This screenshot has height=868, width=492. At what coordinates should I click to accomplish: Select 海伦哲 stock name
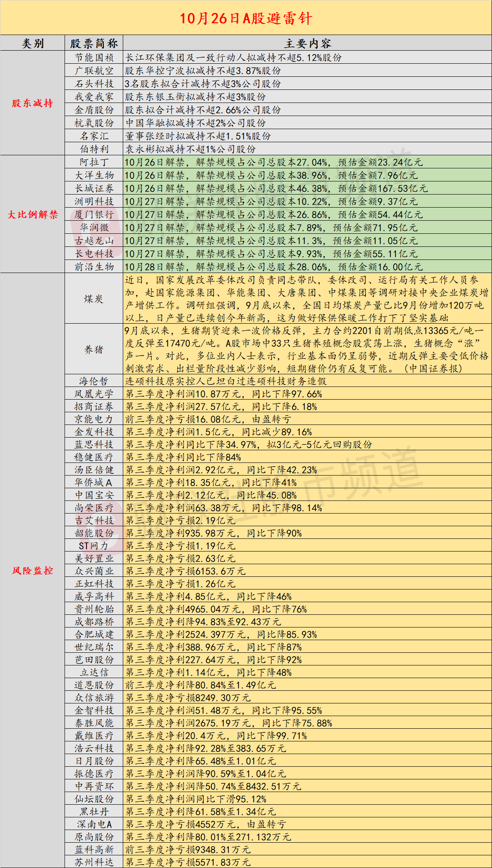point(94,381)
